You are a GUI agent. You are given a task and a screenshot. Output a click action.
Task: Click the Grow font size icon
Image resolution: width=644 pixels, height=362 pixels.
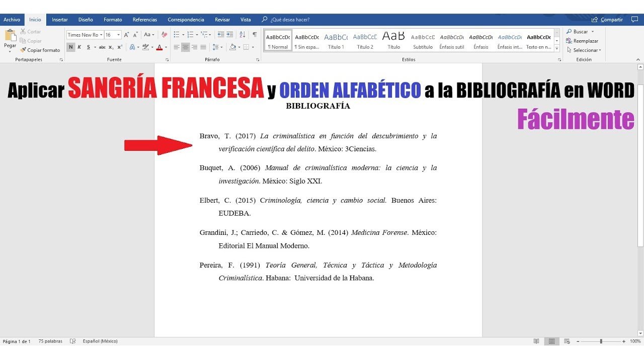click(126, 35)
